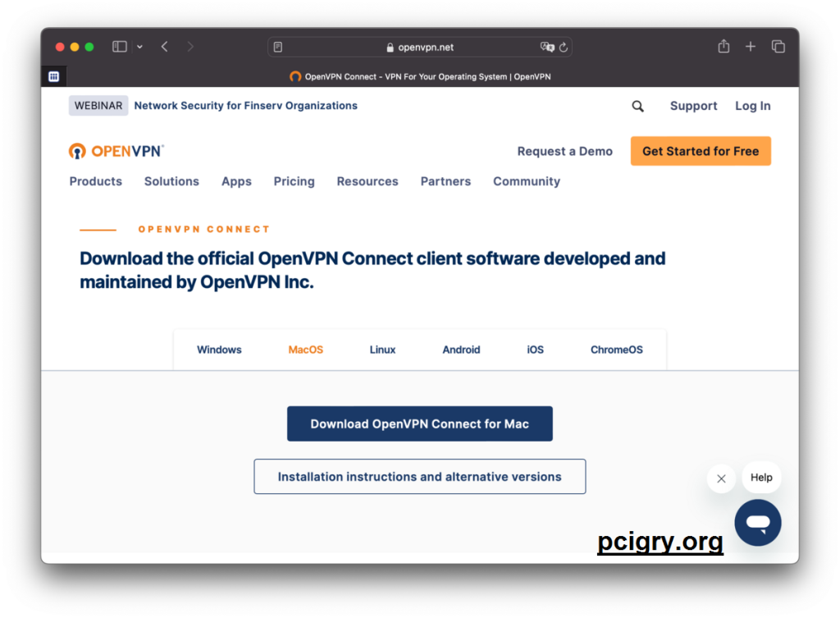Viewport: 840px width, 618px height.
Task: Click the search magnifier icon
Action: 637,106
